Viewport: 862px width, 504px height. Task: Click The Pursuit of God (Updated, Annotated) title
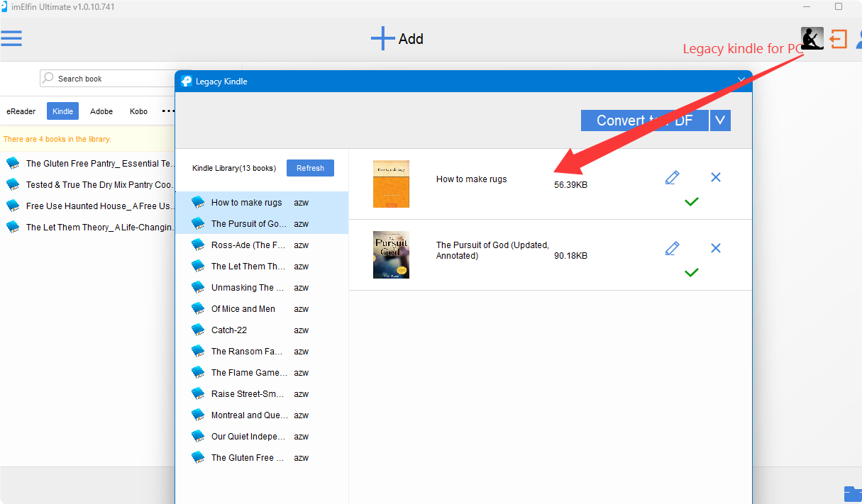coord(492,250)
